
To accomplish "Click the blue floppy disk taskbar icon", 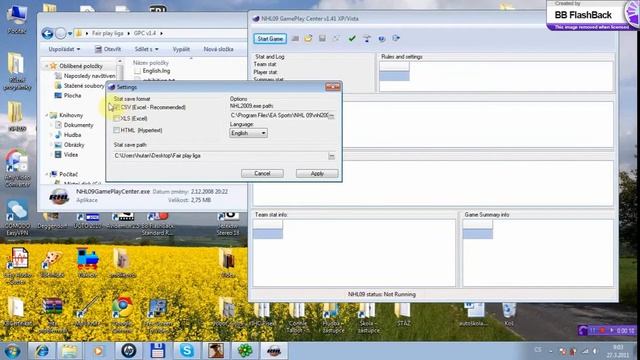I will 158,351.
